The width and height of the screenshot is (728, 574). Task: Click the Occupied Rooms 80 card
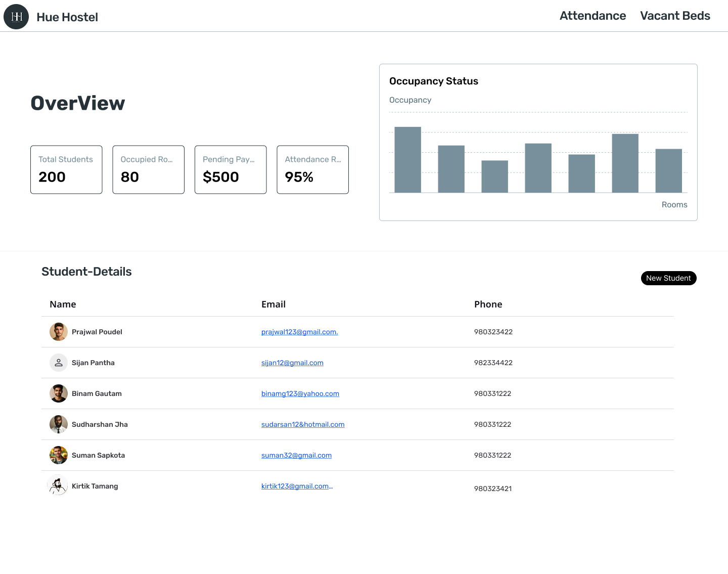[148, 169]
